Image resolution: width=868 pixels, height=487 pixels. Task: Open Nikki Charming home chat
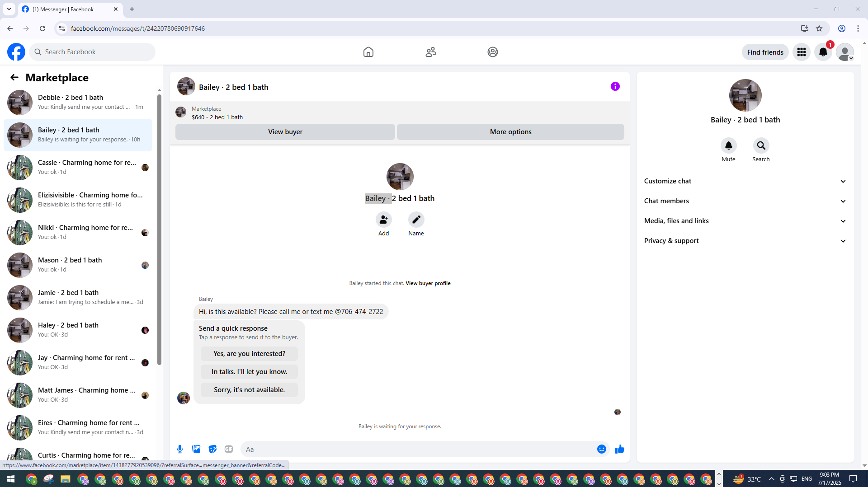[78, 233]
